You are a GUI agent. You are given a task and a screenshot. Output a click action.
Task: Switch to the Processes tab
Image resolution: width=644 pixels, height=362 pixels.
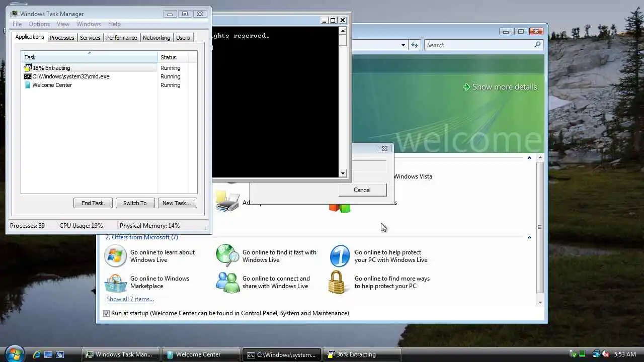pos(62,38)
